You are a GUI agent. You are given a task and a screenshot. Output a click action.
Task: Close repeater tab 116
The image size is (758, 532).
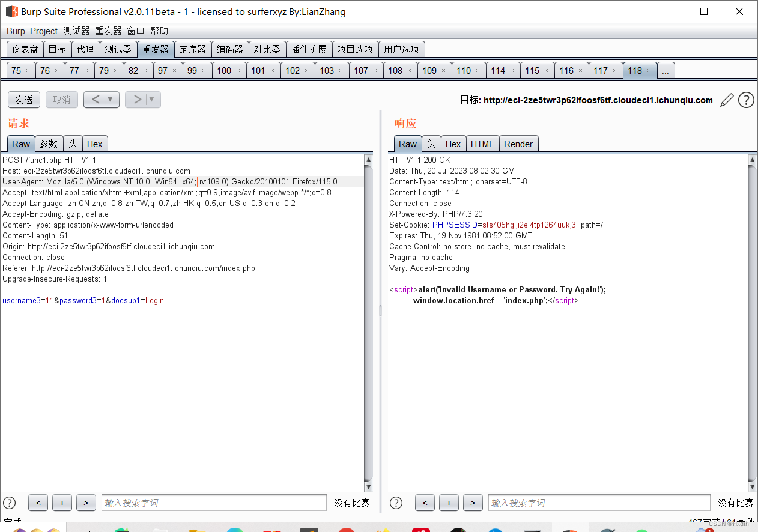click(x=581, y=71)
